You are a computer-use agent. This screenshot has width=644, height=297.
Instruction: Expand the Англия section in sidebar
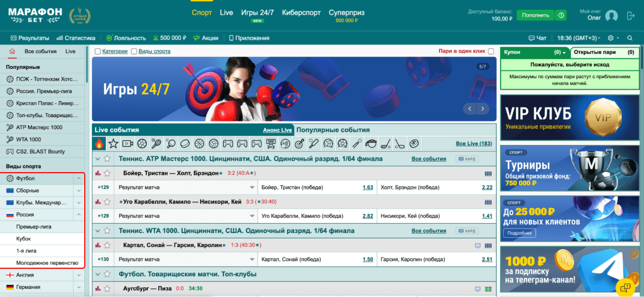pos(79,275)
